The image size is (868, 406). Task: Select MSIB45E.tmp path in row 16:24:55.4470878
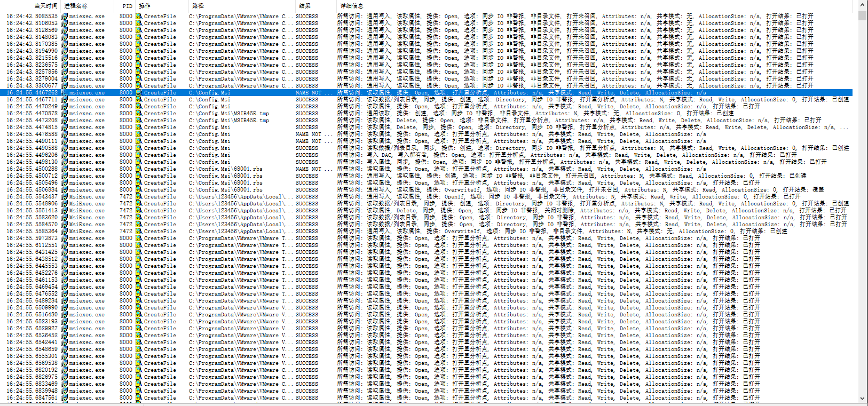click(x=229, y=113)
